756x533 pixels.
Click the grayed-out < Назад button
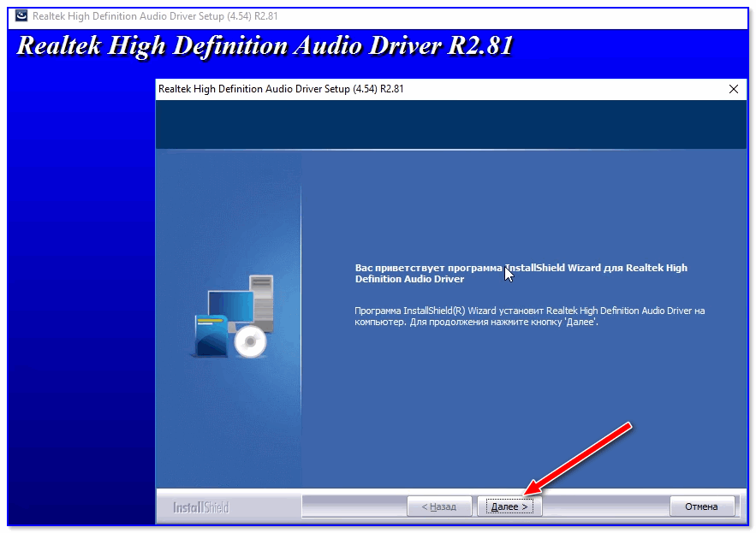point(438,506)
